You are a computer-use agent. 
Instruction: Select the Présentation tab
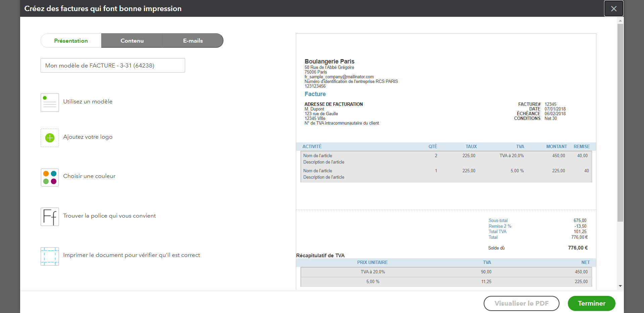pyautogui.click(x=71, y=41)
